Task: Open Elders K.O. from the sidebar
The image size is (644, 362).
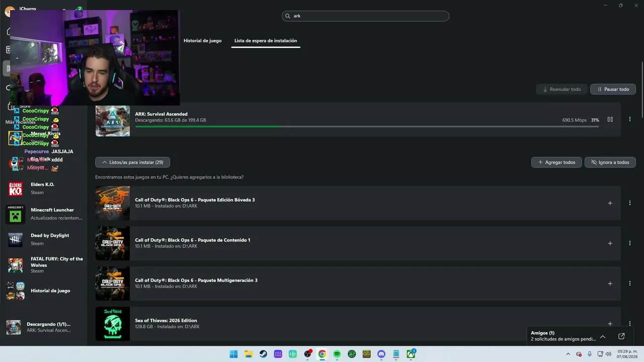Action: point(44,189)
